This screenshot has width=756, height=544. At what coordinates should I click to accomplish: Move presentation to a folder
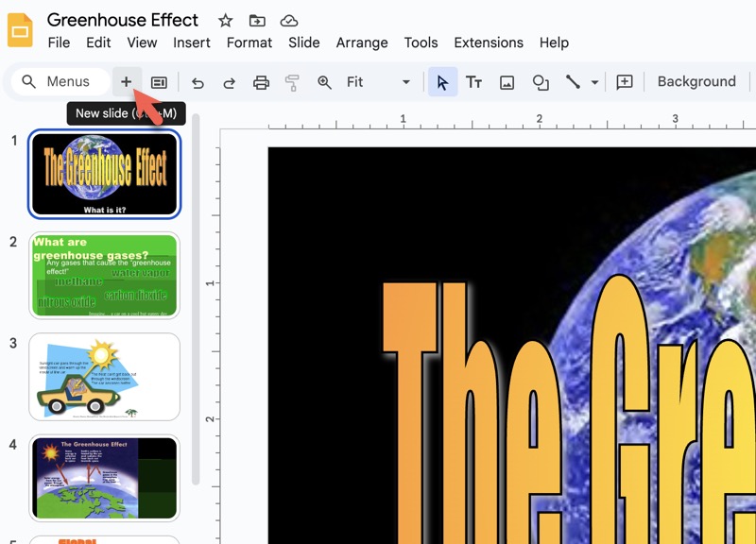point(257,21)
